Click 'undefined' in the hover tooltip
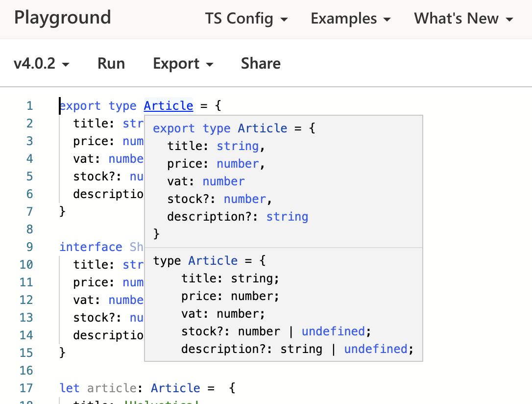 point(334,331)
